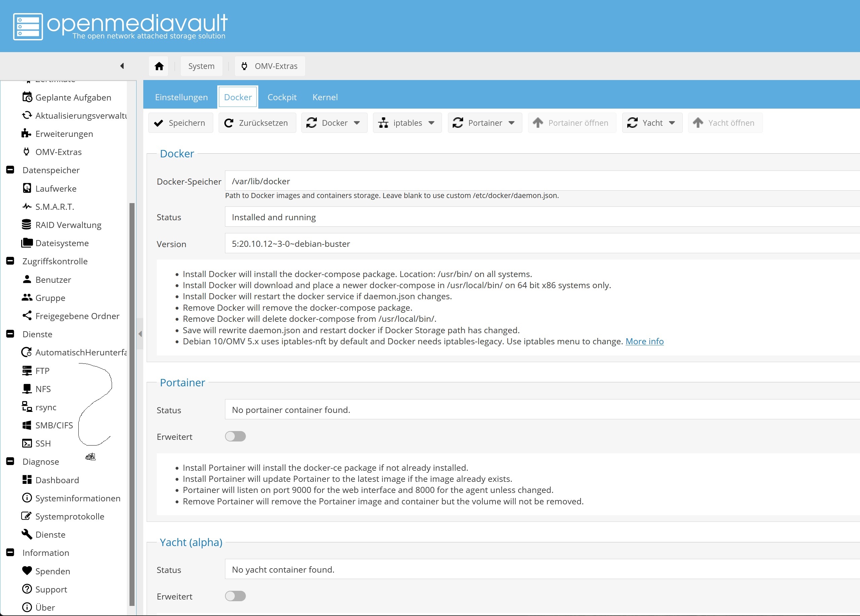The width and height of the screenshot is (860, 616).
Task: Open Dateisysteme page
Action: (55, 243)
